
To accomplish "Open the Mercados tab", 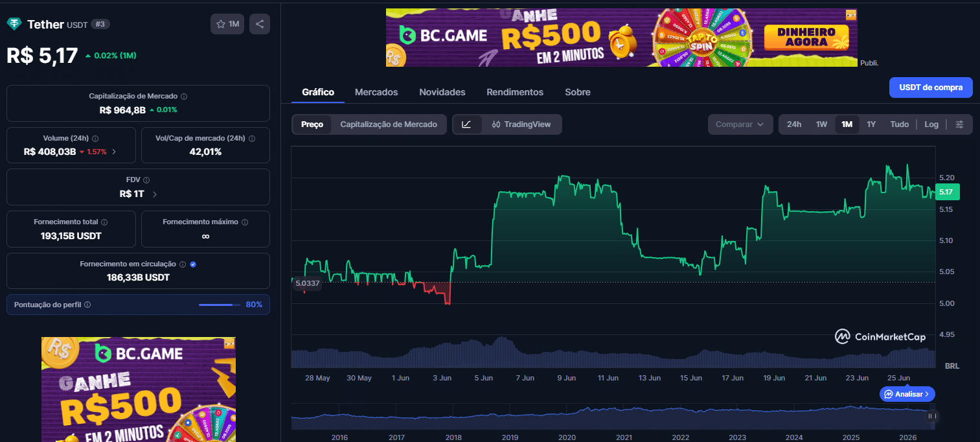I will (376, 92).
